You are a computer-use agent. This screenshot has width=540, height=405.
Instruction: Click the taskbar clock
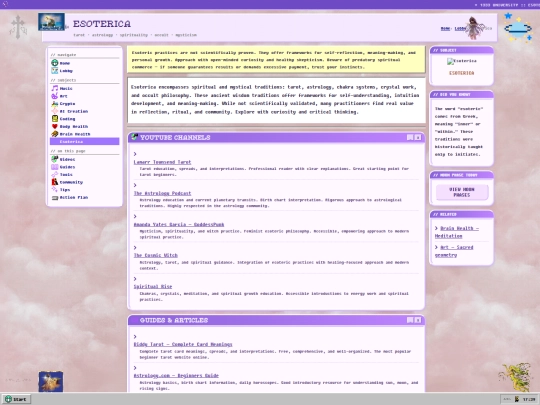(529, 399)
